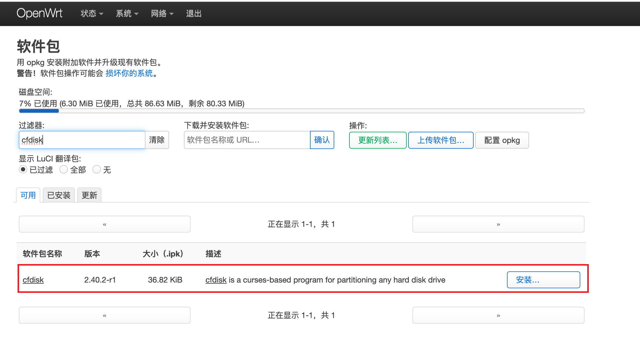
Task: Click the 更新列表... button
Action: click(378, 140)
